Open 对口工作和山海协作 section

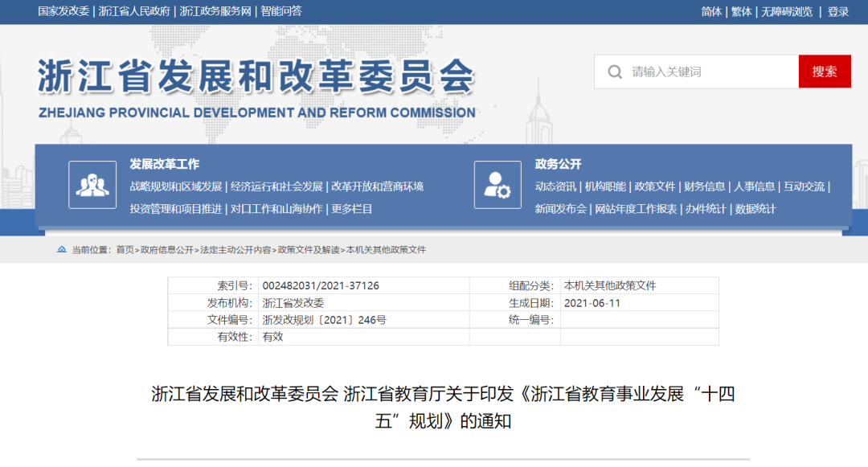(276, 209)
